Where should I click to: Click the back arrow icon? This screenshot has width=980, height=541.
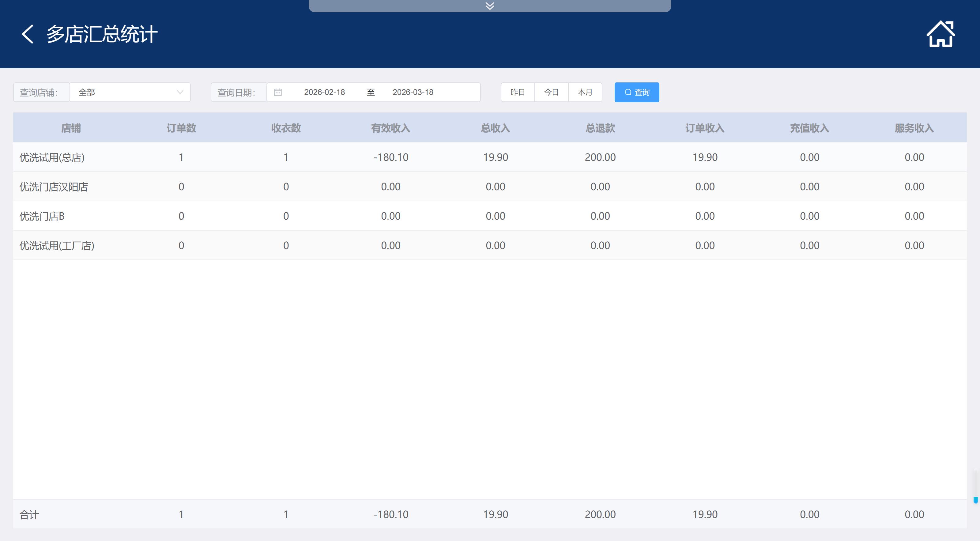[x=27, y=34]
